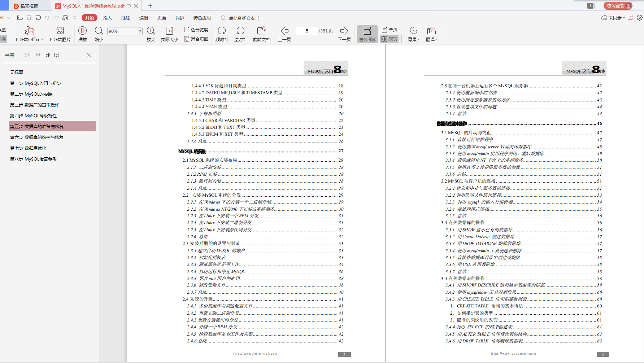Open the 特色应用 ribbon tab

coord(202,18)
